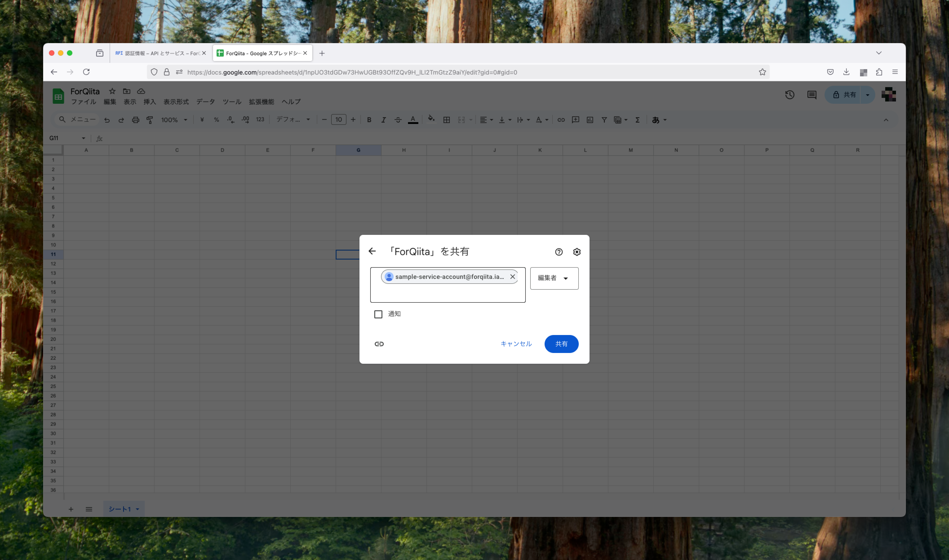Open share dialog help icon

559,252
